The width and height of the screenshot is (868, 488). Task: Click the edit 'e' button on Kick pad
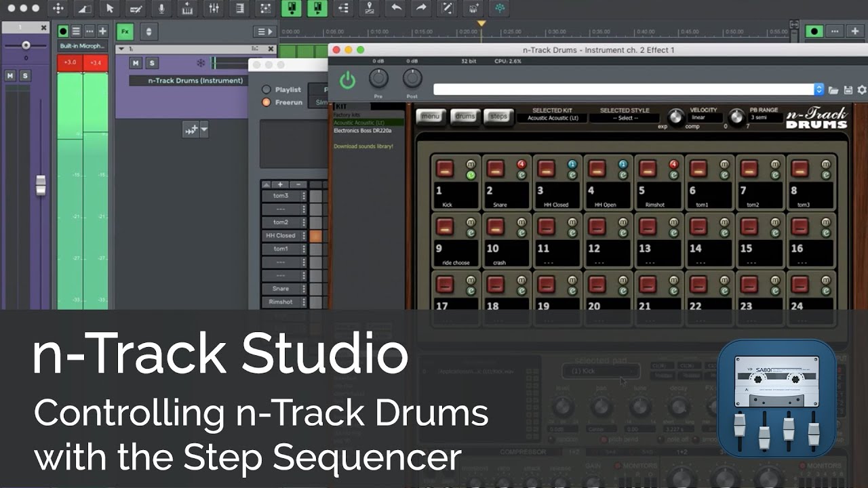point(471,175)
